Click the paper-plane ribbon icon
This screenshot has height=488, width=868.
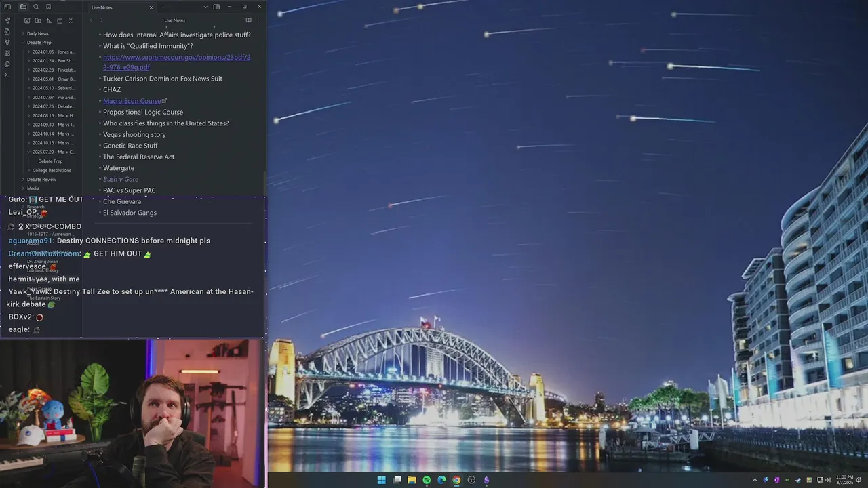(7, 20)
